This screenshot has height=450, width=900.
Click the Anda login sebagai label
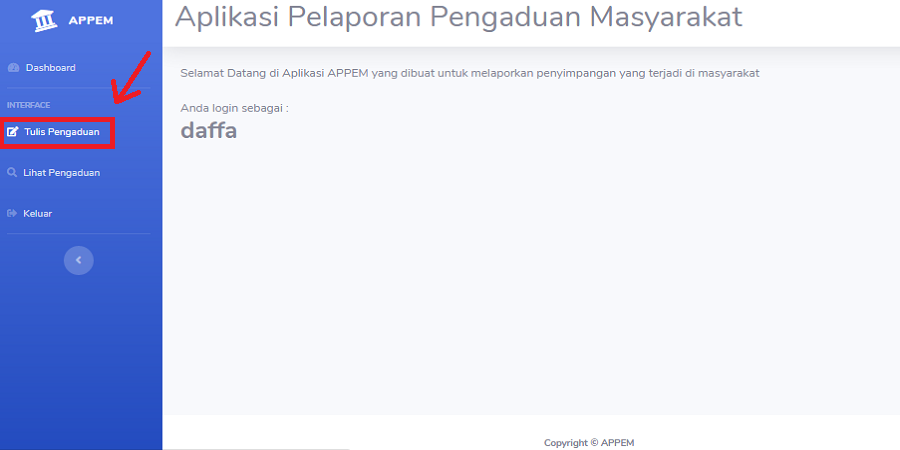(x=234, y=108)
